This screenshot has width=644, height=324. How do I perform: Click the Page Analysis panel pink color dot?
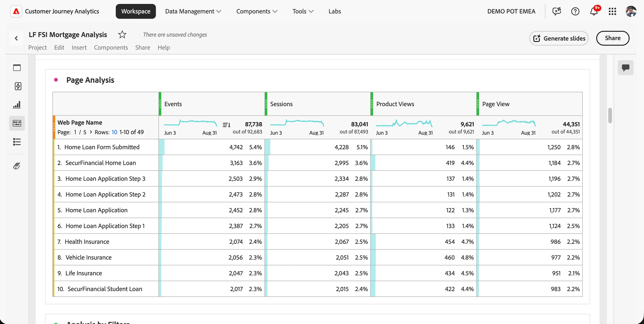point(56,80)
